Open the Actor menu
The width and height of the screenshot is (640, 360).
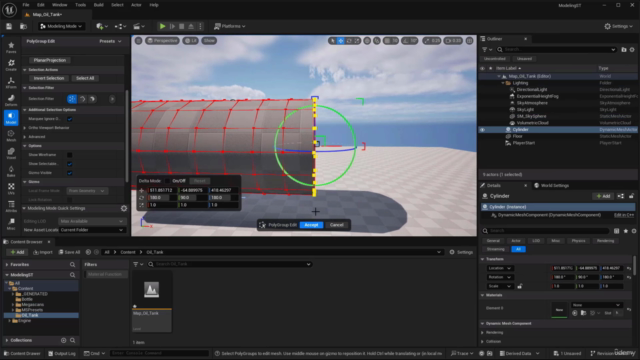pos(136,5)
